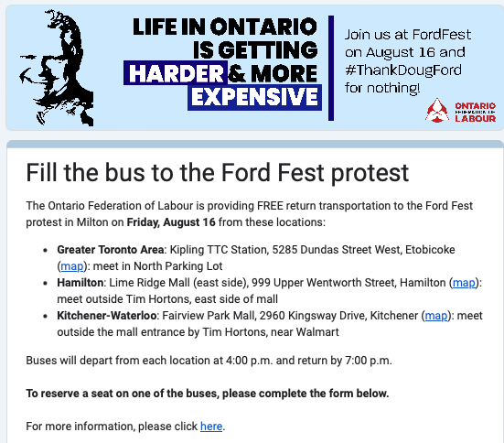504x443 pixels.
Task: Click the bold 'Friday, August 16' date
Action: [171, 222]
